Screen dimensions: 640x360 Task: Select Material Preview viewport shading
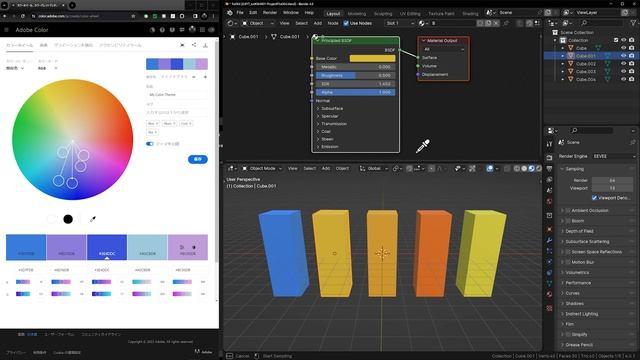(x=531, y=169)
